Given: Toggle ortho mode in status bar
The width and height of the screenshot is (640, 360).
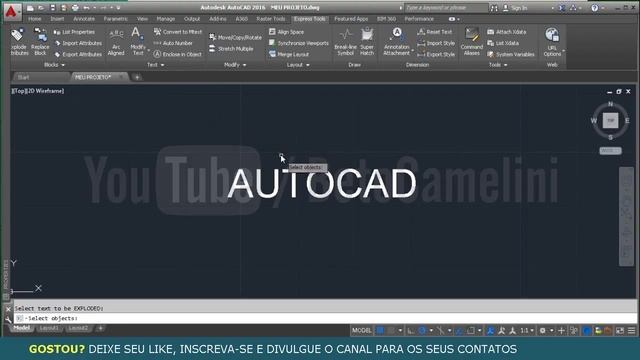Looking at the screenshot, I should coord(411,331).
